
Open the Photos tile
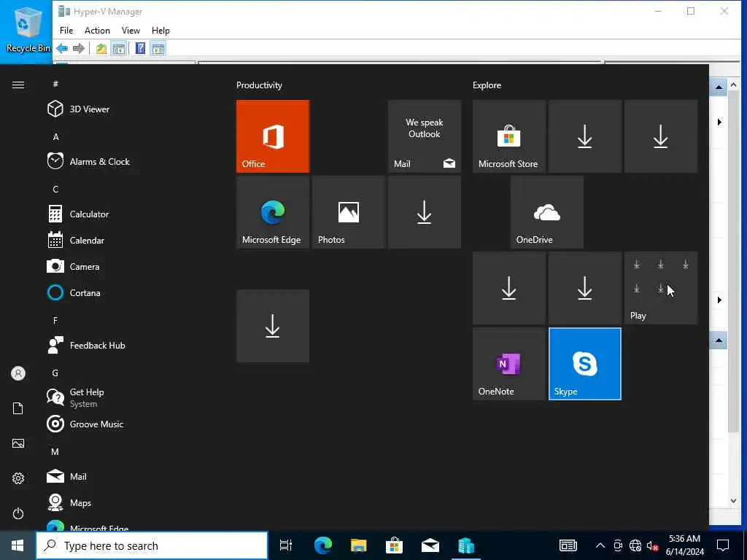point(348,212)
